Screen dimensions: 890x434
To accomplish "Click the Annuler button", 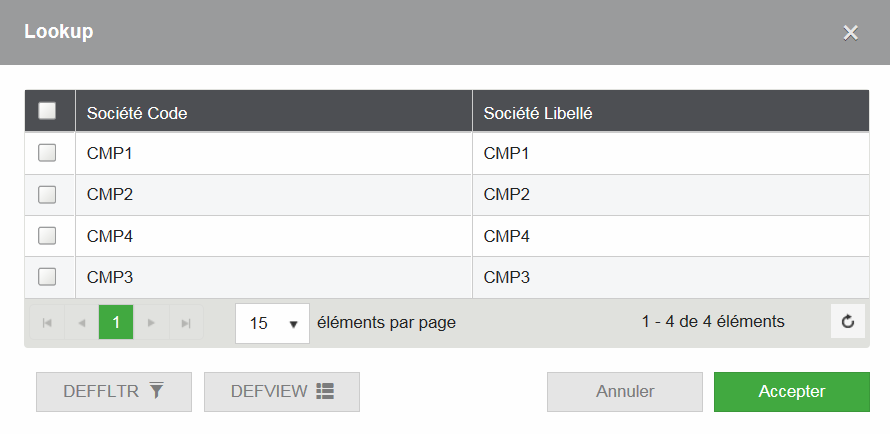I will tap(625, 392).
